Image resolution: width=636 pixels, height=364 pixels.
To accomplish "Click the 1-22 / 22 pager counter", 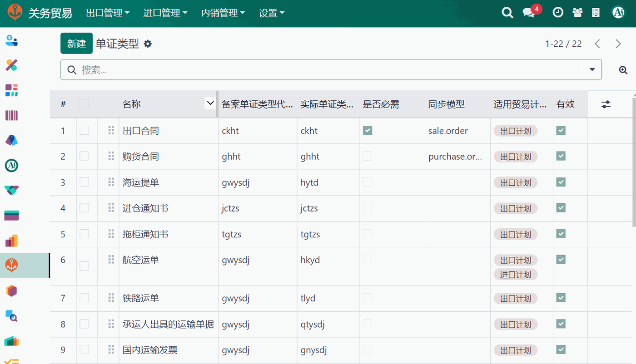I will (563, 44).
